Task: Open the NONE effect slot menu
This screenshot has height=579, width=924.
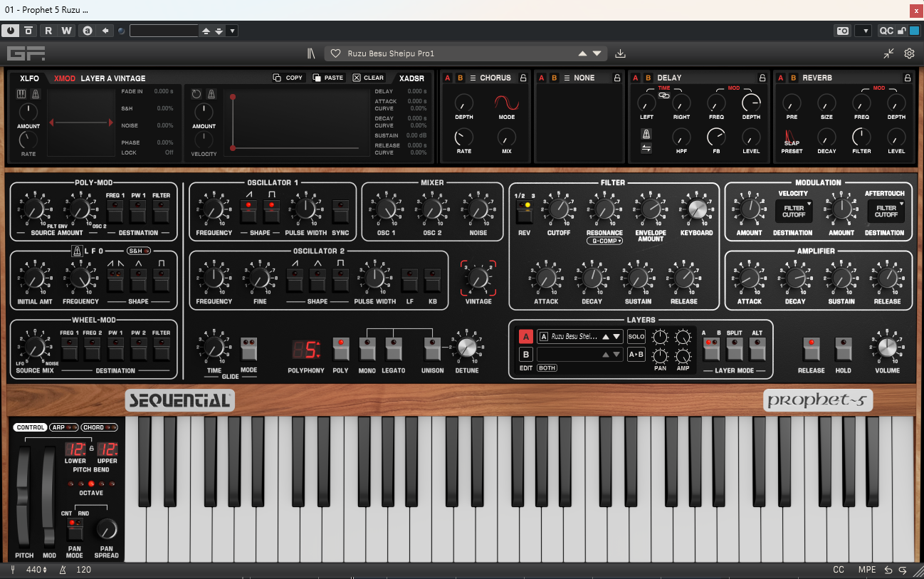Action: [x=579, y=78]
